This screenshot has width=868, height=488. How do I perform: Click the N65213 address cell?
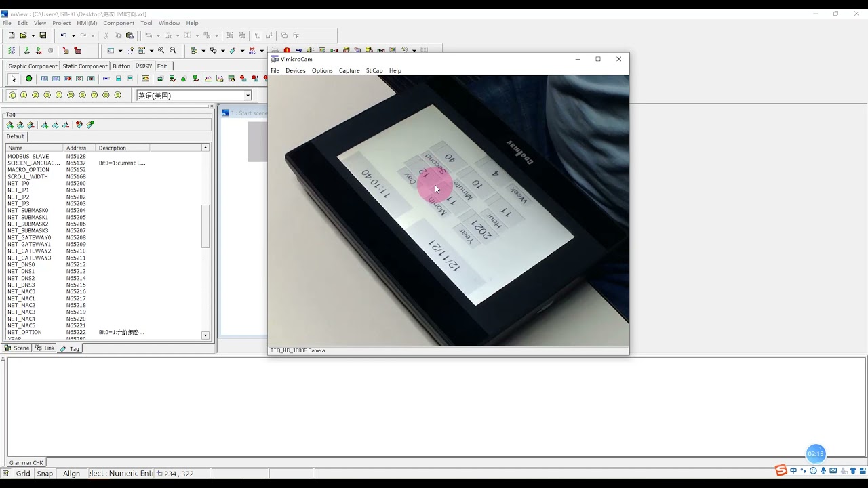[76, 271]
